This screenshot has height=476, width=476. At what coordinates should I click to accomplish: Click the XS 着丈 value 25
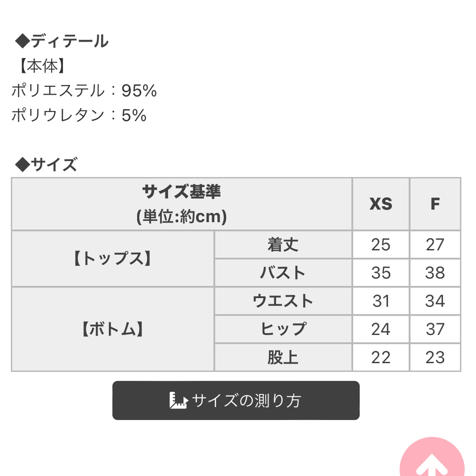[x=381, y=245]
